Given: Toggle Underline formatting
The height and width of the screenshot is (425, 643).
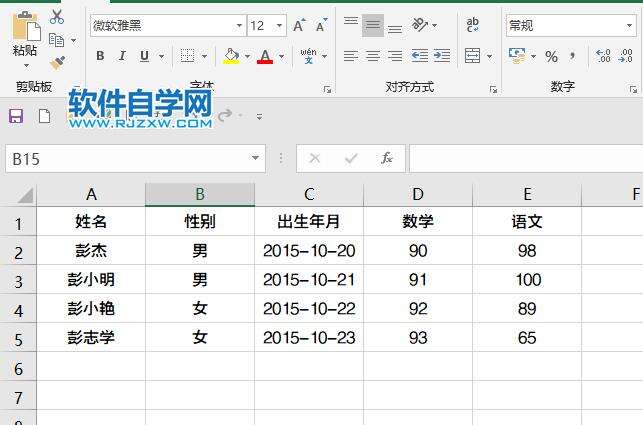Looking at the screenshot, I should (144, 56).
